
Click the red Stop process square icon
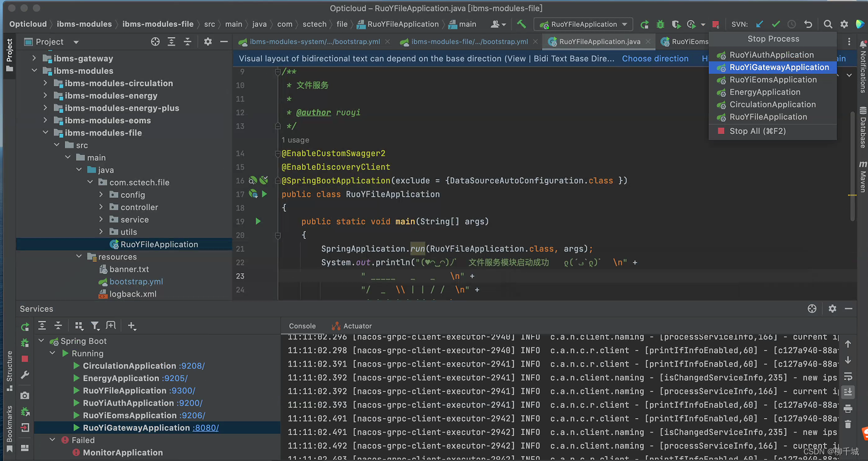click(x=715, y=24)
